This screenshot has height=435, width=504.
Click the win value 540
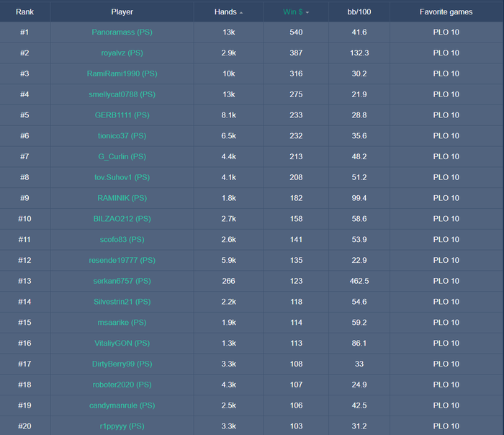[x=296, y=32]
